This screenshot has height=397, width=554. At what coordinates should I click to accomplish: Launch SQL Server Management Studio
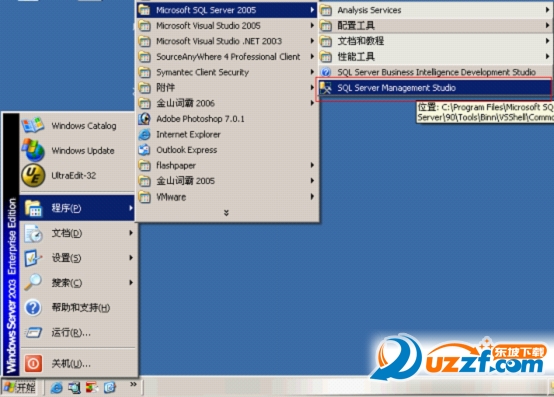click(x=435, y=88)
